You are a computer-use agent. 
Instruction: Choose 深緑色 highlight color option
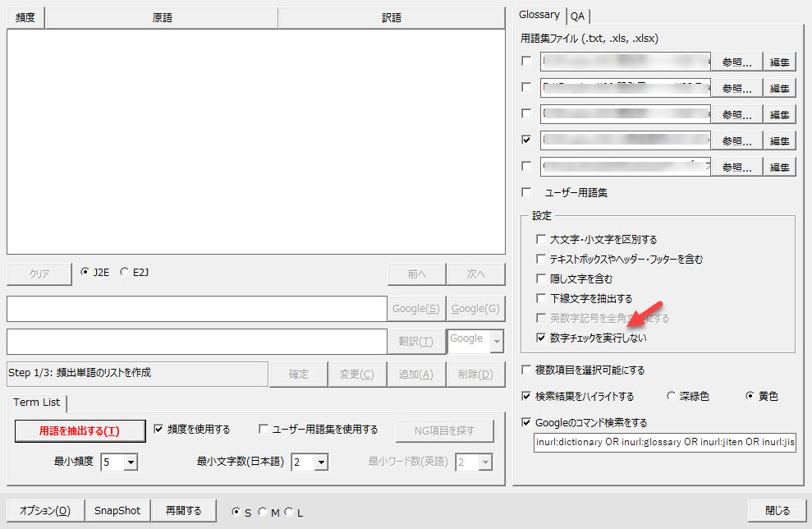[672, 396]
